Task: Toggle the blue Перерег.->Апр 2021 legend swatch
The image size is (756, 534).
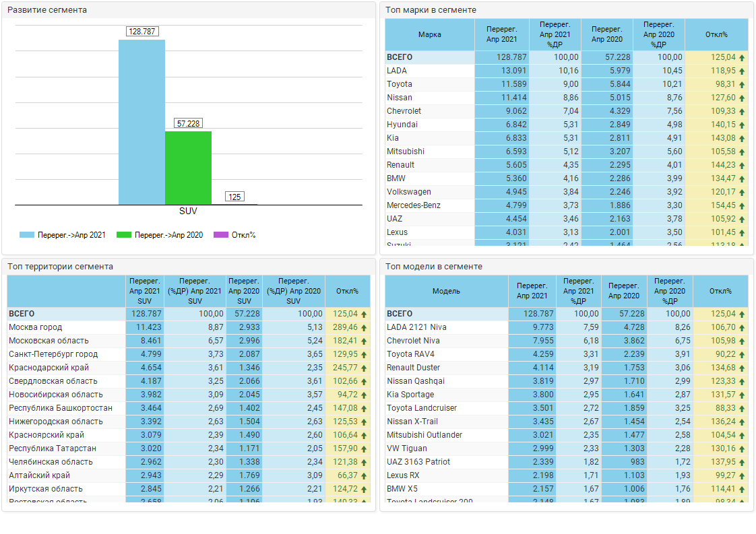Action: pos(27,235)
